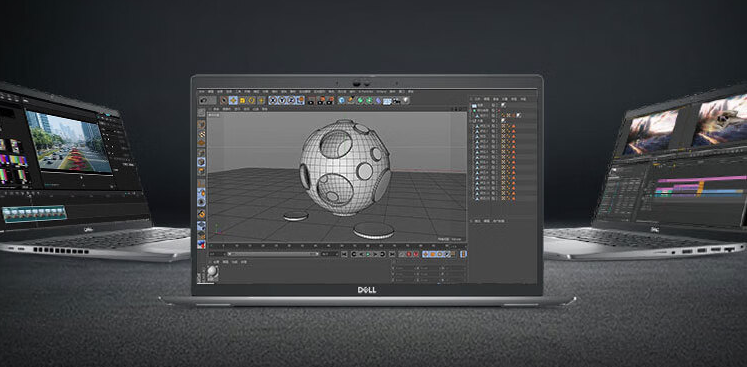Click the timeline frame range slider
Screen dimensions: 747x367
point(273,254)
